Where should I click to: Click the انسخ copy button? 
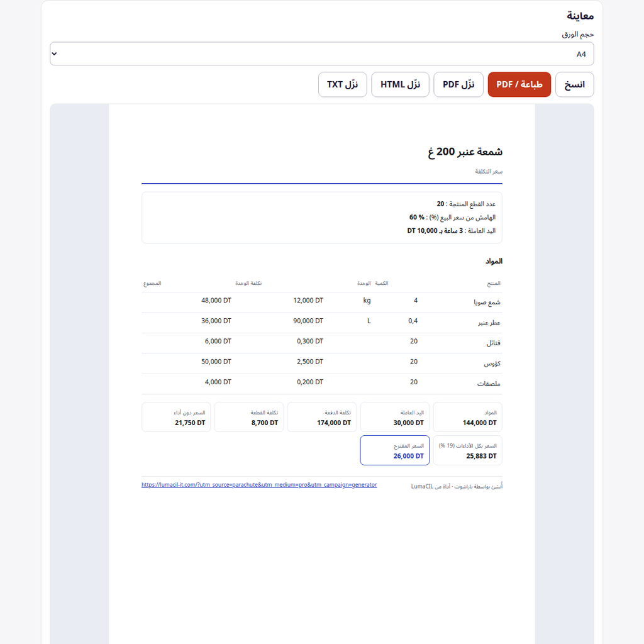point(574,85)
